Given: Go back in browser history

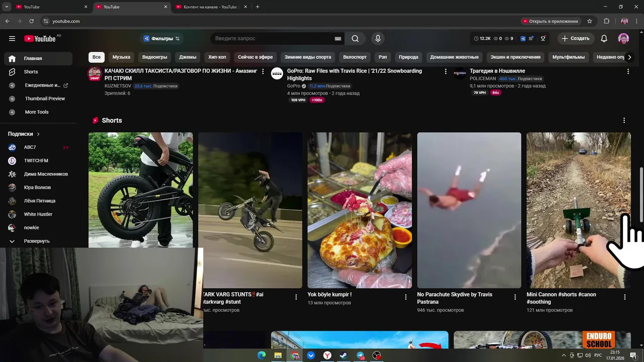Looking at the screenshot, I should 7,21.
